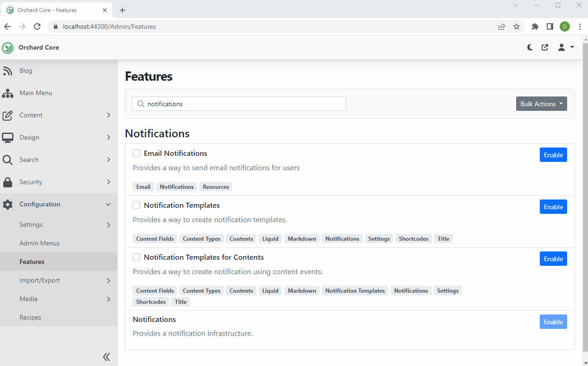This screenshot has width=588, height=366.
Task: Click the Design monitor icon
Action: coord(7,137)
